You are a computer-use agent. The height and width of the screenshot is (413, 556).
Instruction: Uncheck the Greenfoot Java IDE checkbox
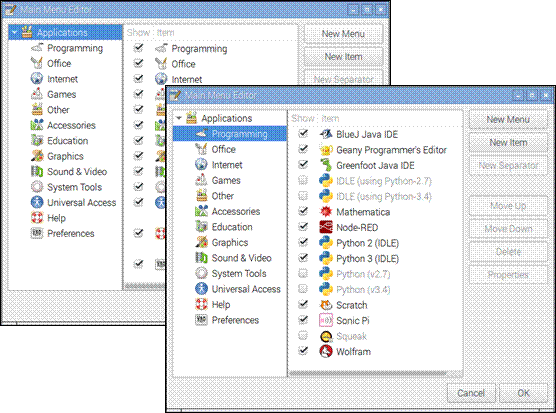[303, 165]
